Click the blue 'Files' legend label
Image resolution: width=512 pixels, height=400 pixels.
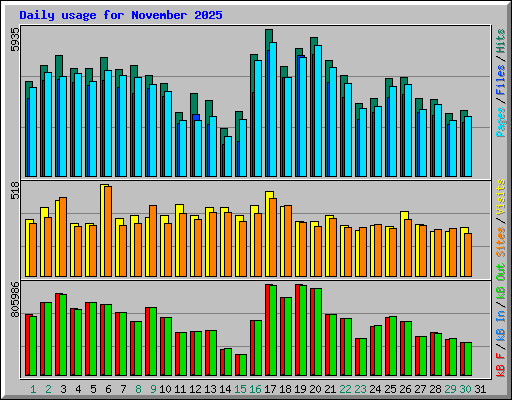[501, 80]
